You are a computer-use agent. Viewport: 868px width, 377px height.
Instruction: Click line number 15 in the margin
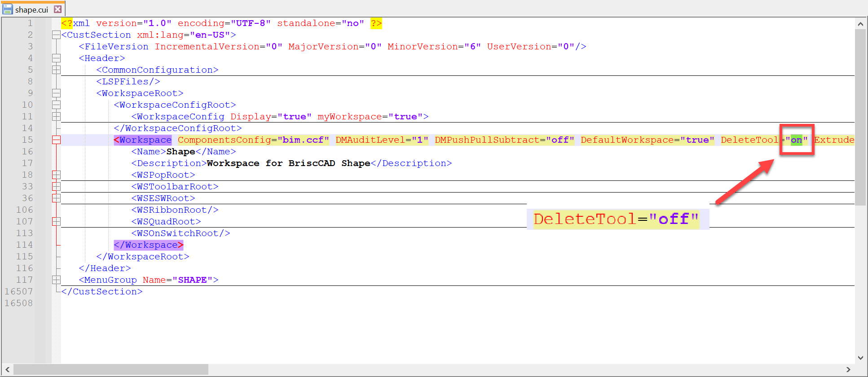27,140
